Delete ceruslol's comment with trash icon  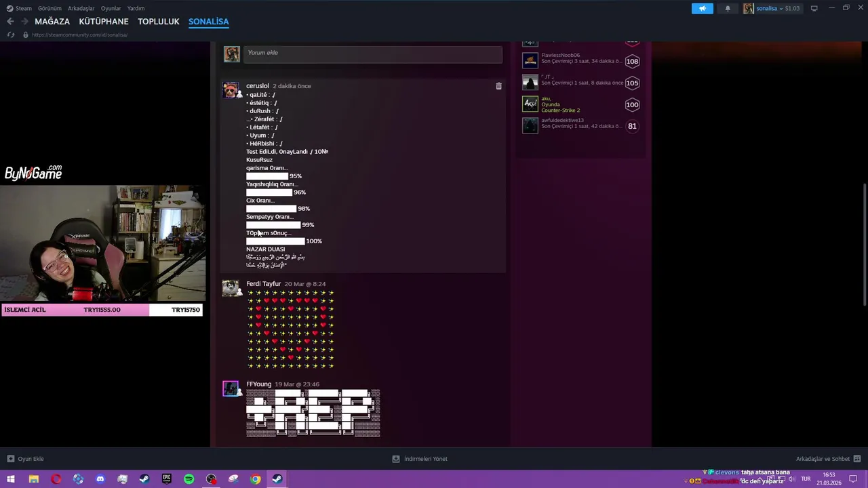click(x=498, y=86)
